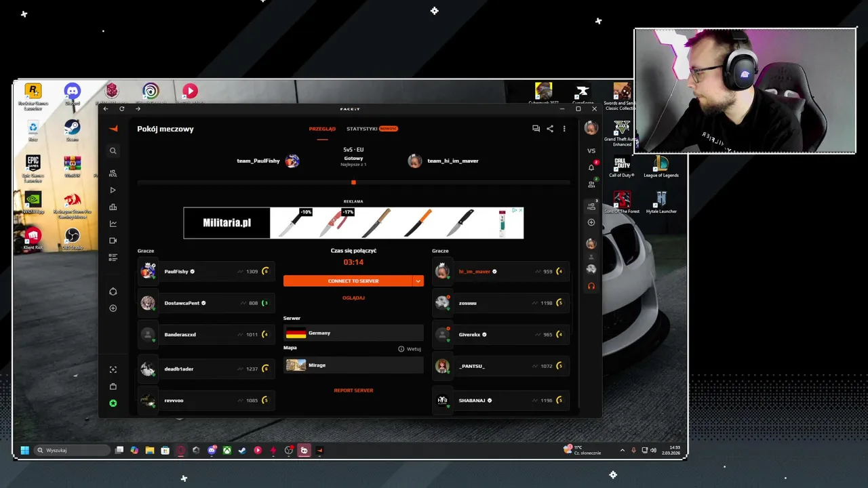The image size is (868, 488).
Task: Open the video camera icon in sidebar
Action: point(113,241)
